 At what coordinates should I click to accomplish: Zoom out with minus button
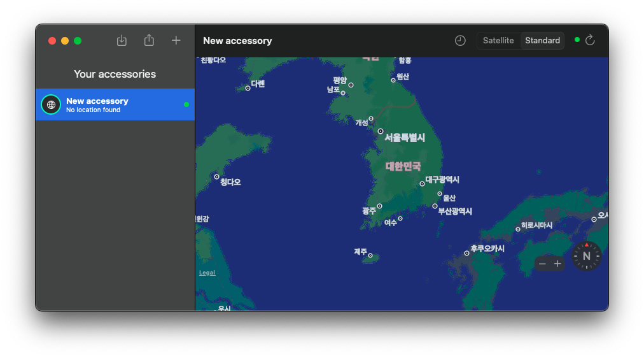(x=542, y=264)
